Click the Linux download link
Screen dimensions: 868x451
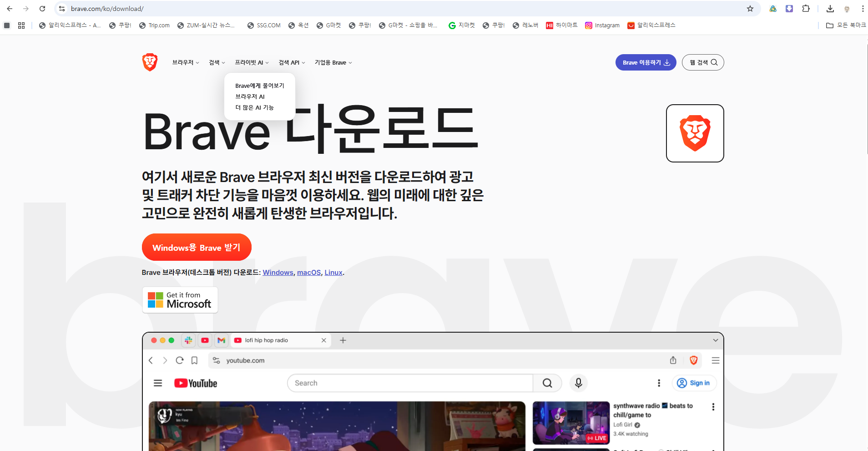pyautogui.click(x=333, y=273)
